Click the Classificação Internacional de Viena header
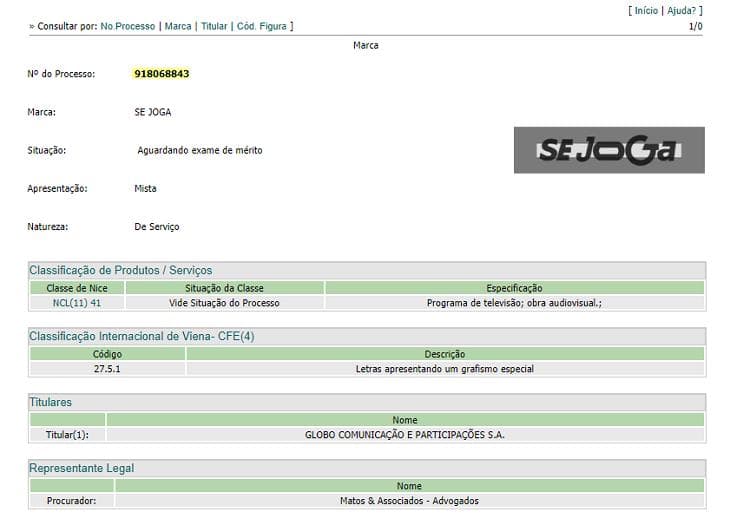The image size is (730, 525). (142, 337)
